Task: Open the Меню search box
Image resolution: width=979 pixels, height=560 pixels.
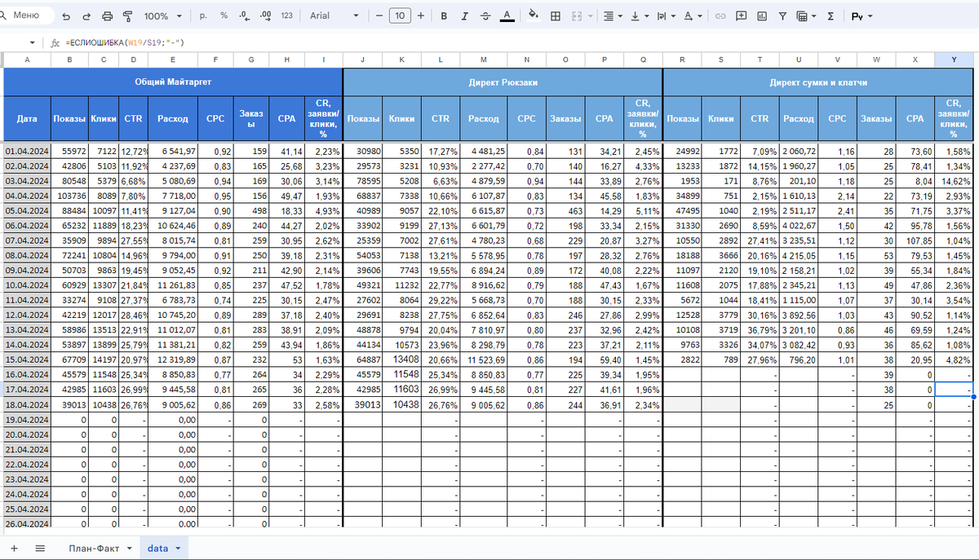Action: pos(28,15)
